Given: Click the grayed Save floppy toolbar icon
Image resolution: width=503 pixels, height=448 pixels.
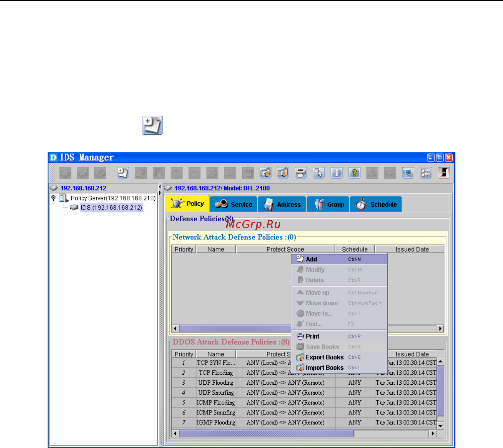Looking at the screenshot, I should pyautogui.click(x=248, y=173).
